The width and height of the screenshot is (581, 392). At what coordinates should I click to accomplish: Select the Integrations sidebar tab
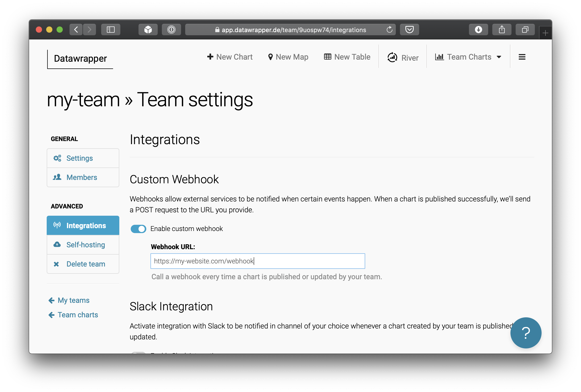point(83,225)
